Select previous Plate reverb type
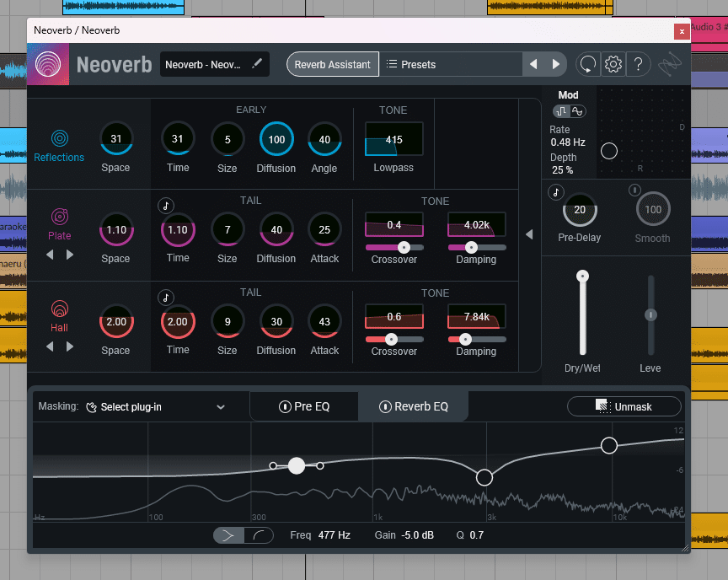728x580 pixels. (x=50, y=255)
